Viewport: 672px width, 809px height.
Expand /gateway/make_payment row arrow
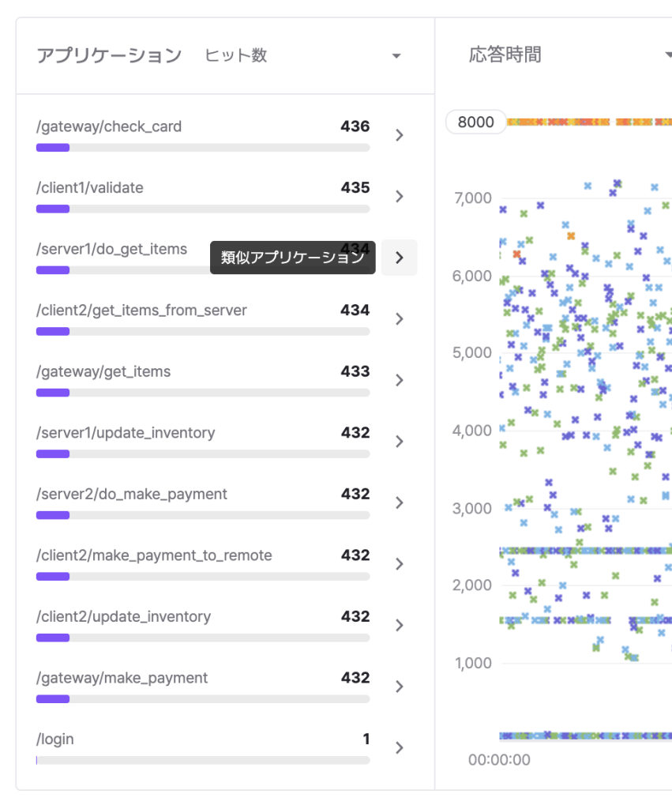[399, 687]
